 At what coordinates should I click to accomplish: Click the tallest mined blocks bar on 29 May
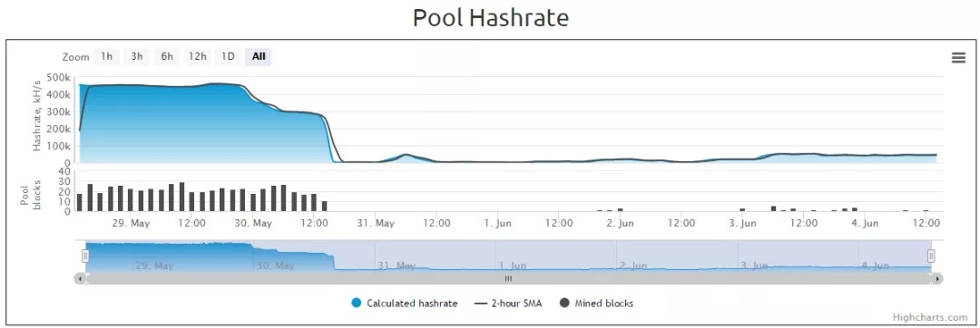(x=181, y=197)
